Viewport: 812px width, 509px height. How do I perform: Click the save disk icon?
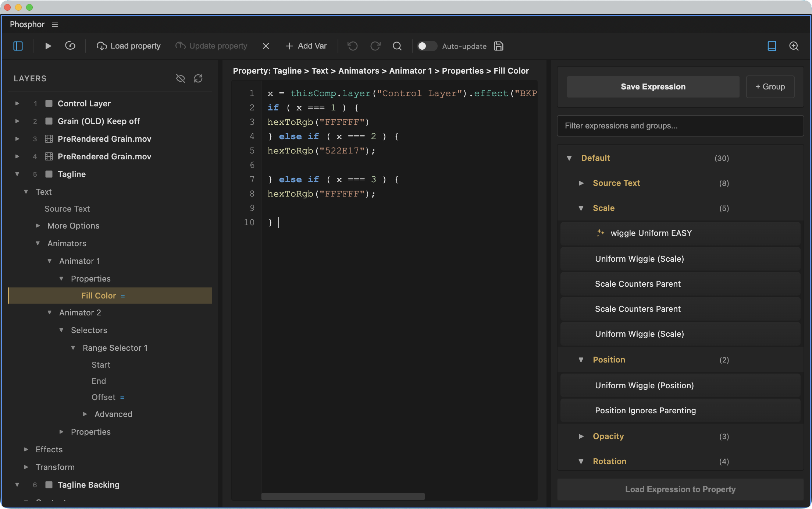(499, 46)
